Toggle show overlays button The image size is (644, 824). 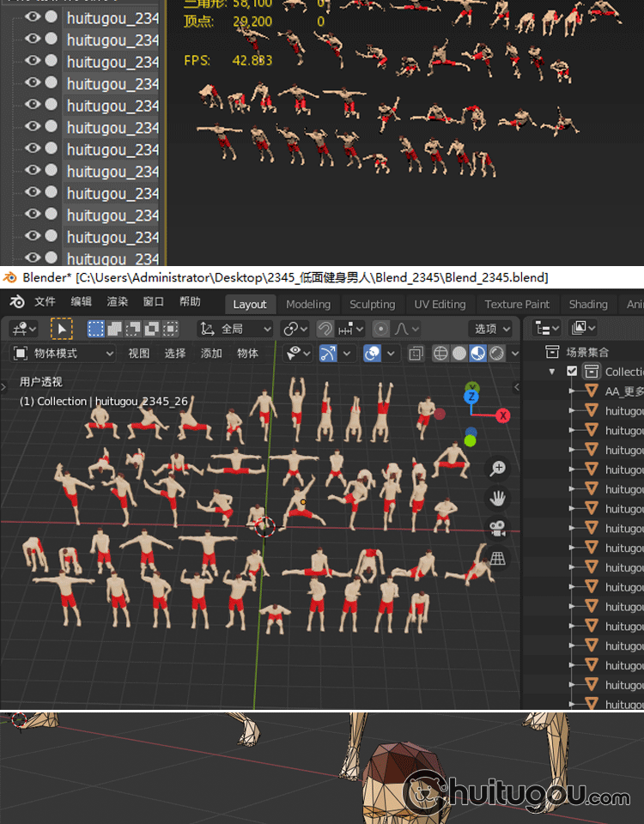tap(372, 354)
